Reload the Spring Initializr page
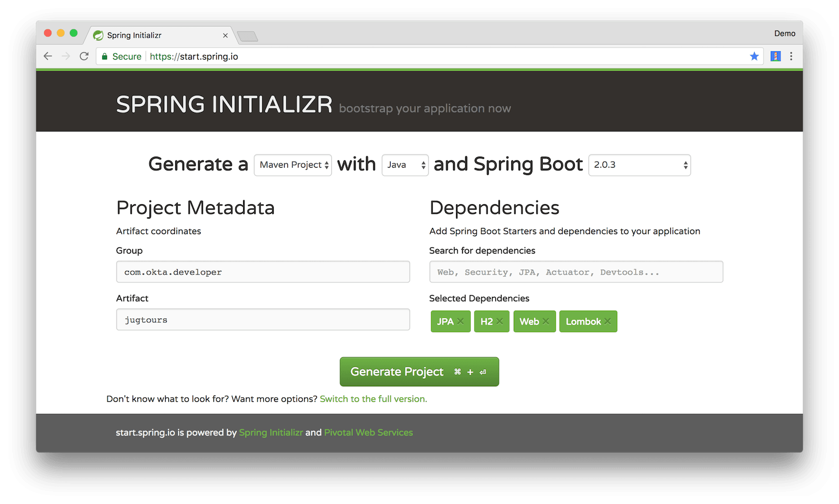The width and height of the screenshot is (839, 504). 84,56
